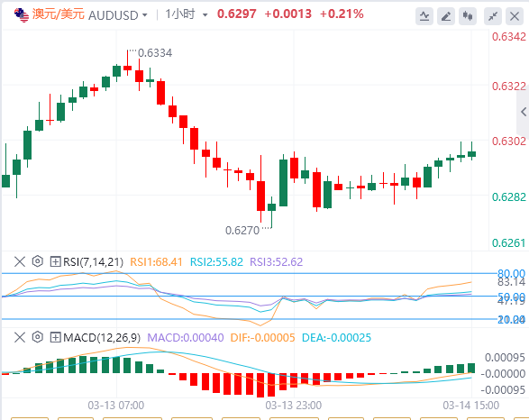529x420 pixels.
Task: Click the 0.6334 high price label
Action: point(155,53)
